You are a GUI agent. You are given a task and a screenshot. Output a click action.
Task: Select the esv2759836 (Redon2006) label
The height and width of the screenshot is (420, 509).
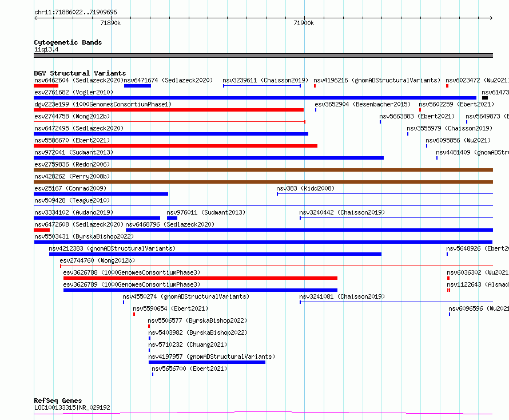72,164
